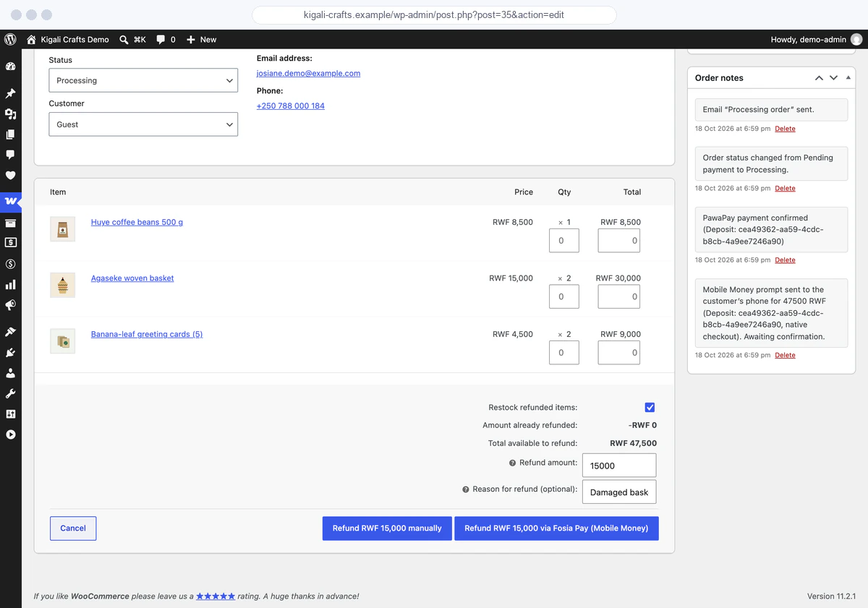Open the WordPress logo menu
Screen dimensions: 868x608
point(10,40)
